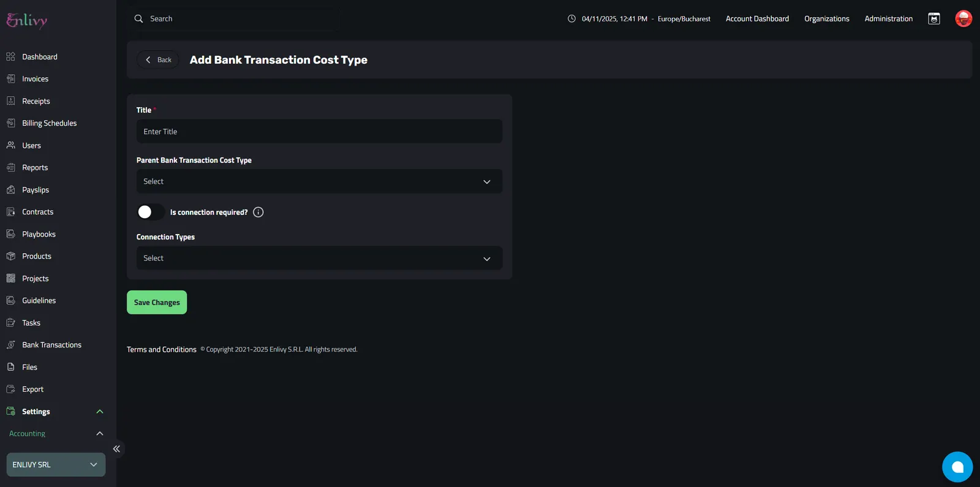Screen dimensions: 980x487
Task: Open the chat support bubble
Action: point(957,467)
